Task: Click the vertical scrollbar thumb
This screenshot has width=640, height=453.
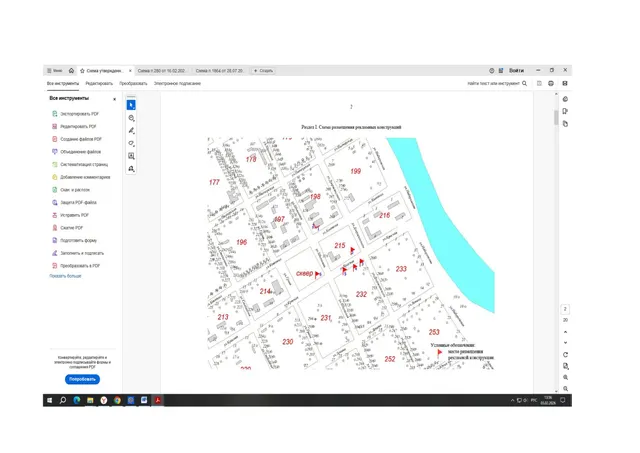Action: coord(556,118)
